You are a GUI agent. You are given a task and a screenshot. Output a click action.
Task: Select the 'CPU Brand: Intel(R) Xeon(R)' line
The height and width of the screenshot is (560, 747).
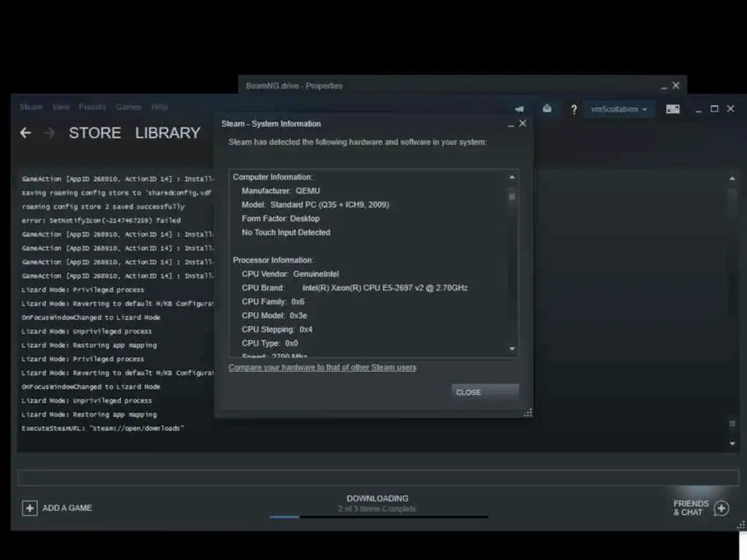pos(355,287)
